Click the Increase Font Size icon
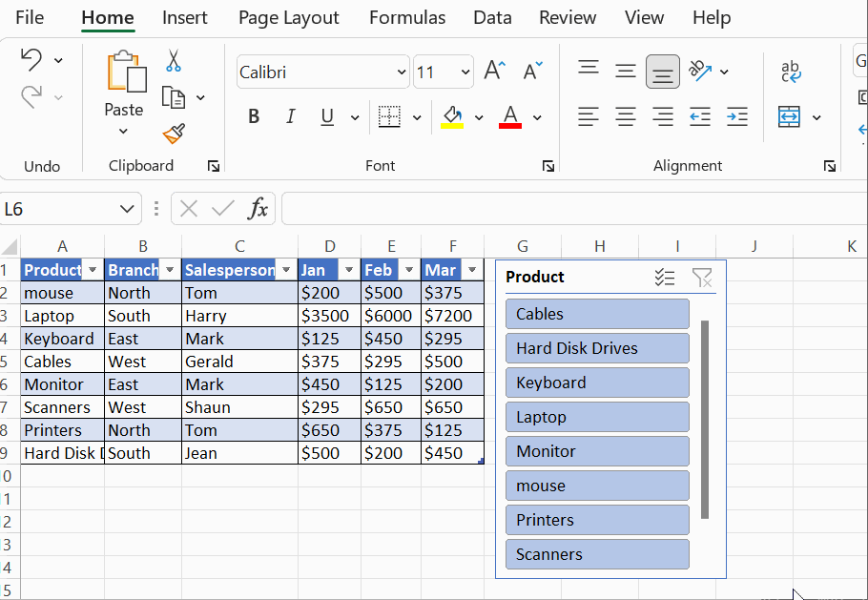The height and width of the screenshot is (600, 868). pyautogui.click(x=493, y=71)
